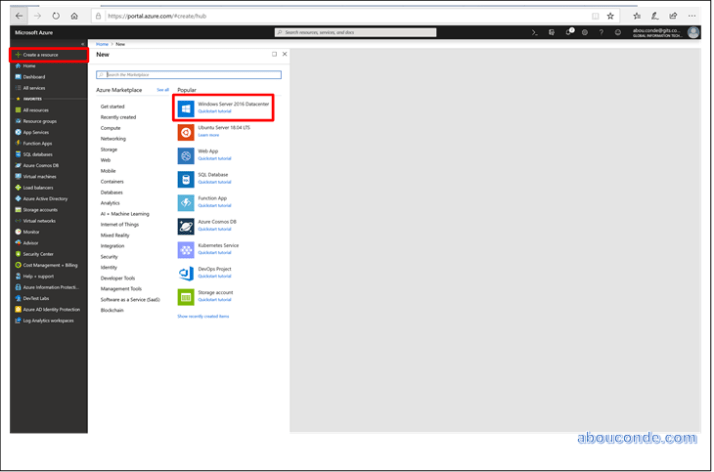Select the Ubuntu Server 18.04 LTS icon
Screen dimensions: 714x472
pyautogui.click(x=185, y=131)
